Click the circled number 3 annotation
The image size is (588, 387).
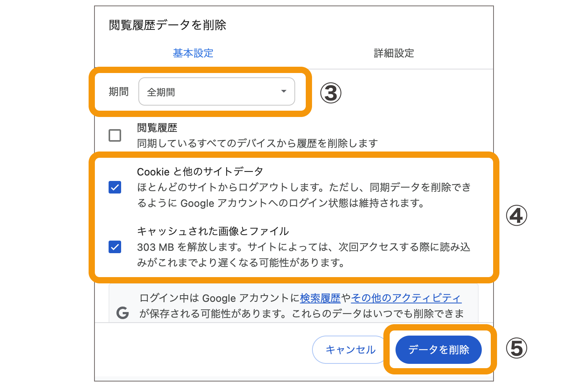tap(331, 93)
